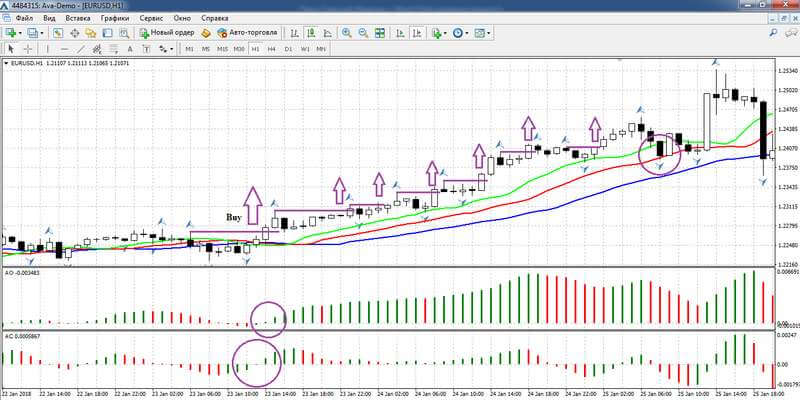Switch chart to line chart mode
Screen dimensions: 800x400
[327, 33]
